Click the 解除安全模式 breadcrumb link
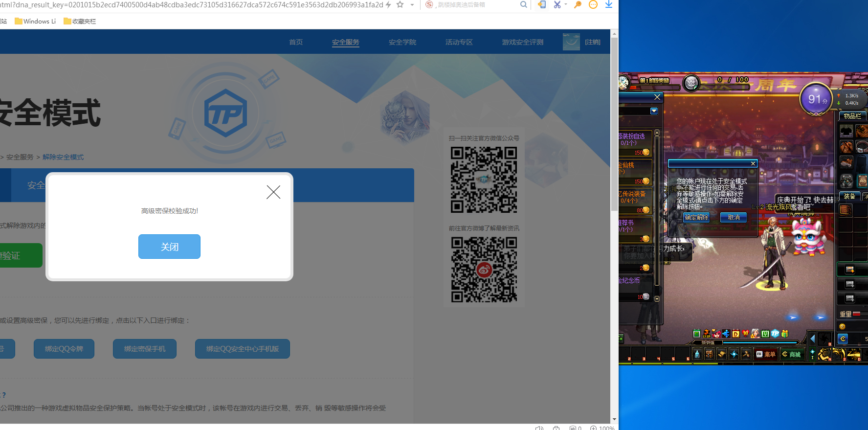This screenshot has height=430, width=868. [63, 157]
